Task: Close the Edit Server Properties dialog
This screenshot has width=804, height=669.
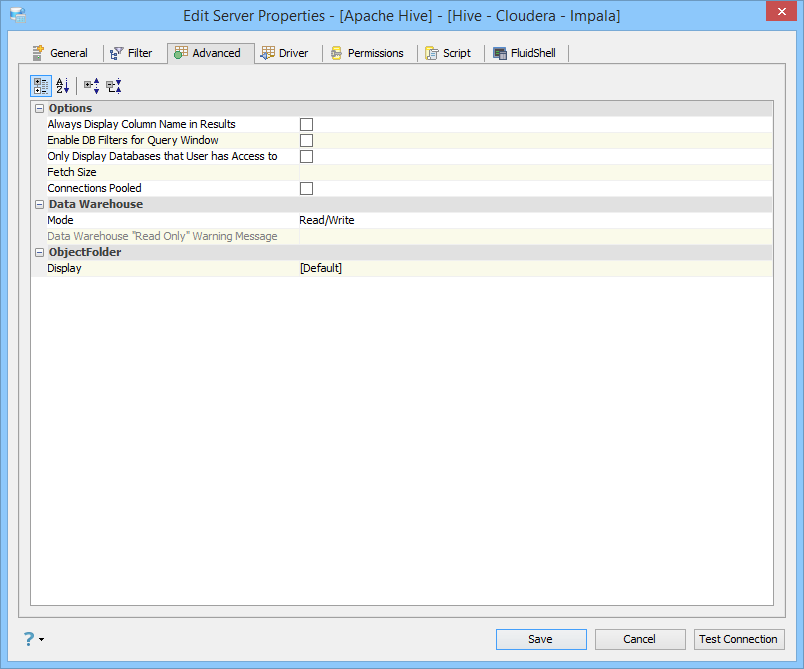Action: 781,11
